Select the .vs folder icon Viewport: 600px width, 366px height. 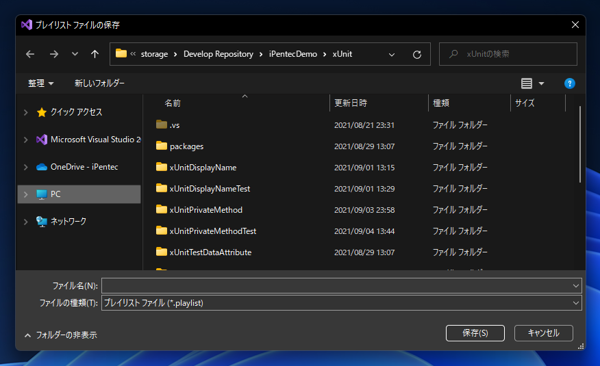(x=161, y=124)
